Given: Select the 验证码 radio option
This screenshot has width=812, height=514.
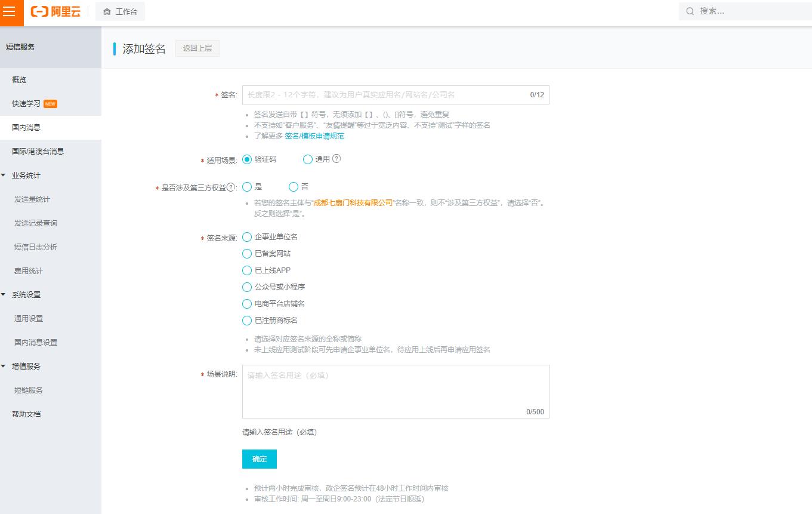Looking at the screenshot, I should pyautogui.click(x=247, y=159).
